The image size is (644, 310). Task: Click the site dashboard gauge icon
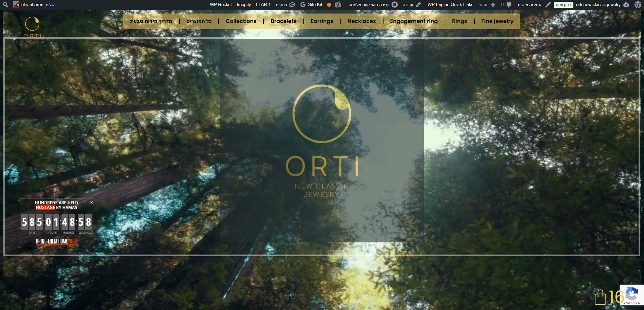pyautogui.click(x=626, y=5)
